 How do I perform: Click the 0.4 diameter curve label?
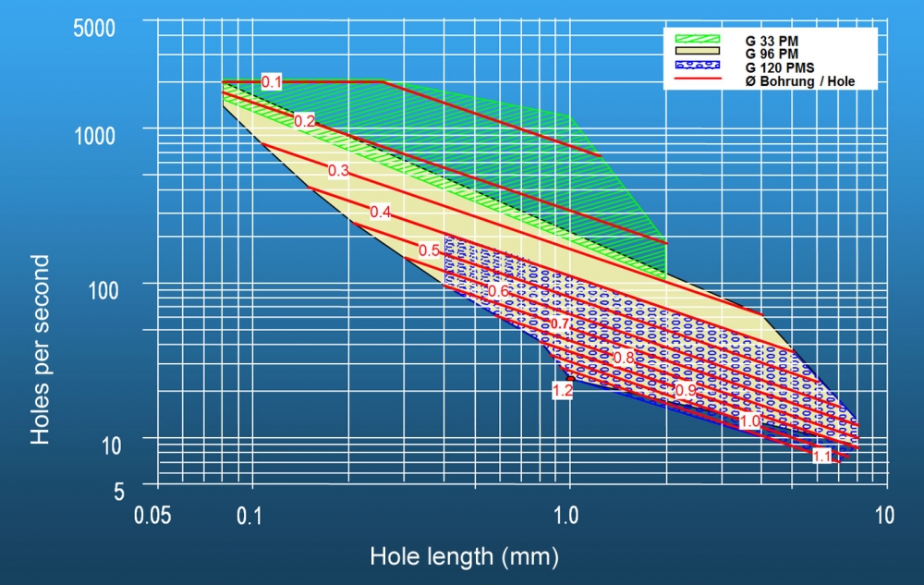[380, 213]
